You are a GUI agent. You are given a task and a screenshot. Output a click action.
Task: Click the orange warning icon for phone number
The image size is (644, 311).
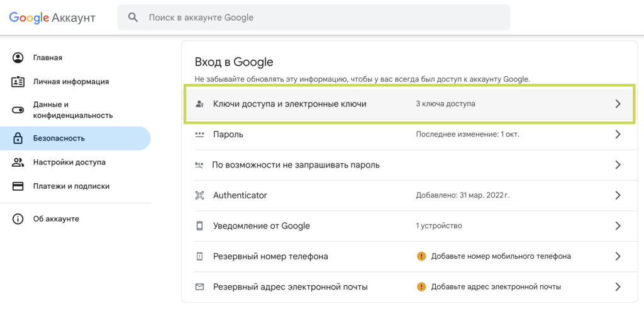pos(421,256)
